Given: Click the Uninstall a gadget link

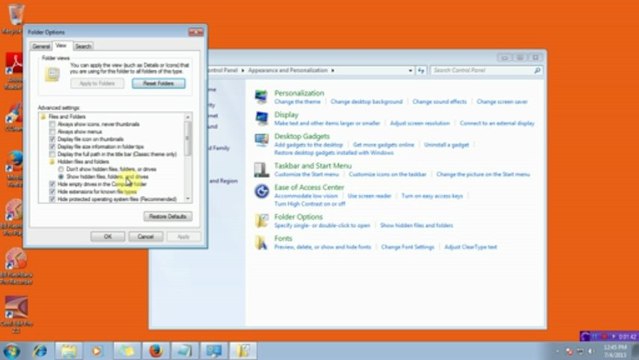Looking at the screenshot, I should [446, 145].
